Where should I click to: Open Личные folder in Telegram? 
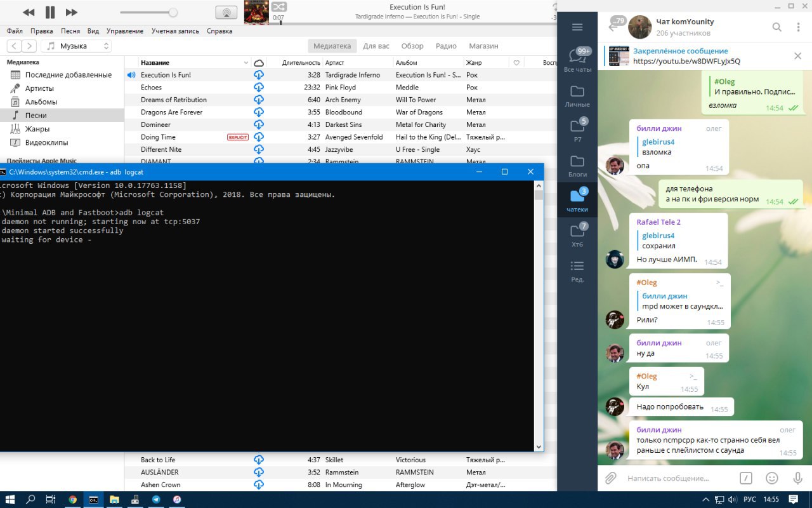[x=577, y=95]
